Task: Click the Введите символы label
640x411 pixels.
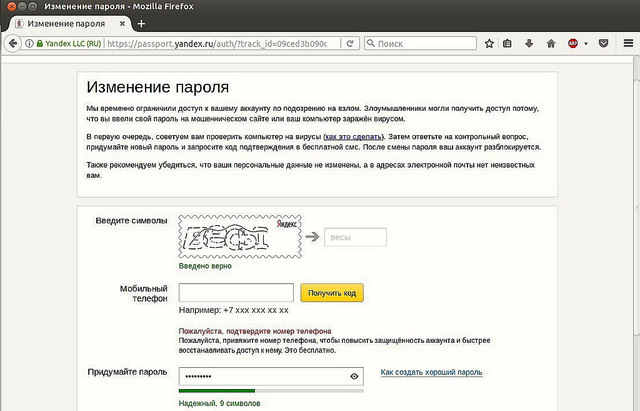Action: click(131, 221)
